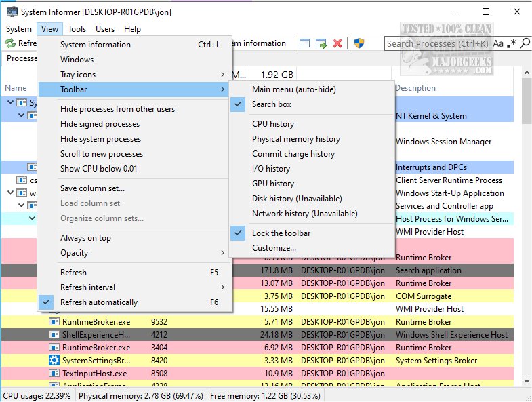The width and height of the screenshot is (532, 402).
Task: Click the find window toolbar icon
Action: [304, 43]
